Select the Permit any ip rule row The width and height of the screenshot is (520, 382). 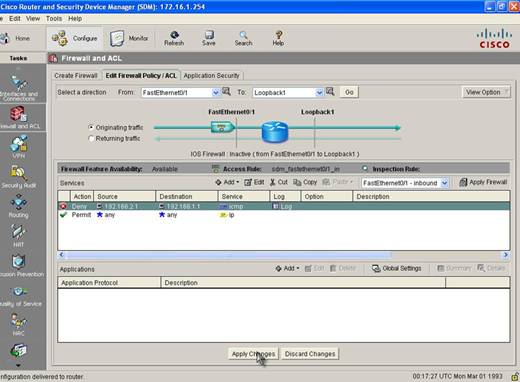tap(284, 215)
